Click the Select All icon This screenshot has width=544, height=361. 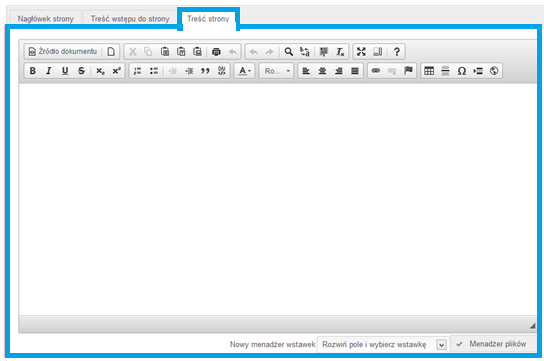(324, 52)
